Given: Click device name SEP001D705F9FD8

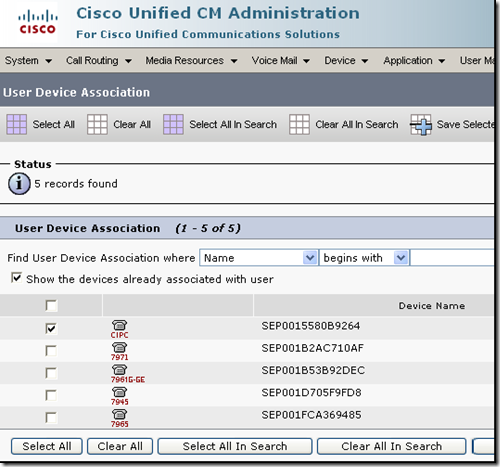Looking at the screenshot, I should coord(311,393).
